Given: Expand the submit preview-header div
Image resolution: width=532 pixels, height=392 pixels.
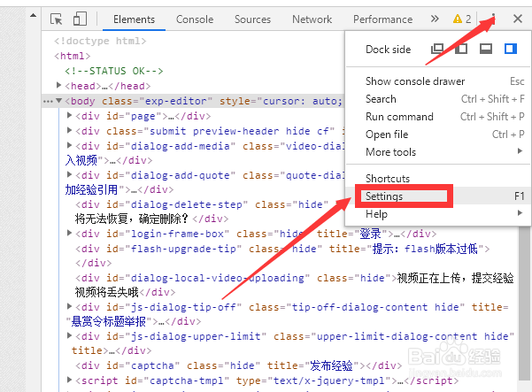Looking at the screenshot, I should (69, 130).
